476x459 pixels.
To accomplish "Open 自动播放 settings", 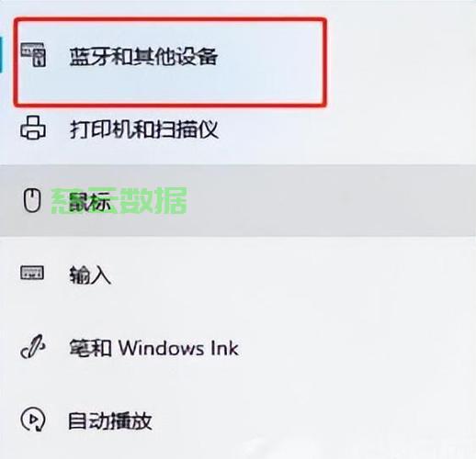I will [x=110, y=421].
